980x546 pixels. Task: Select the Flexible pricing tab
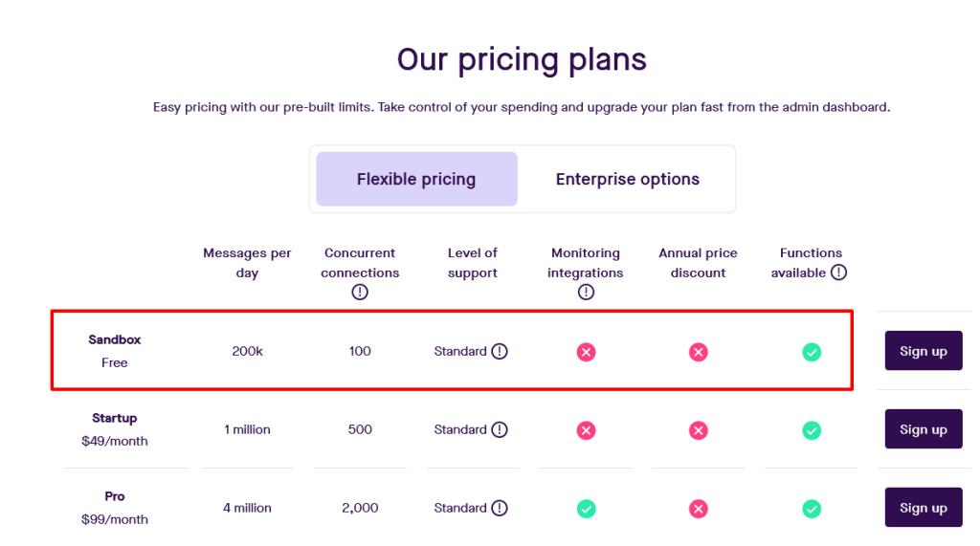pos(416,179)
